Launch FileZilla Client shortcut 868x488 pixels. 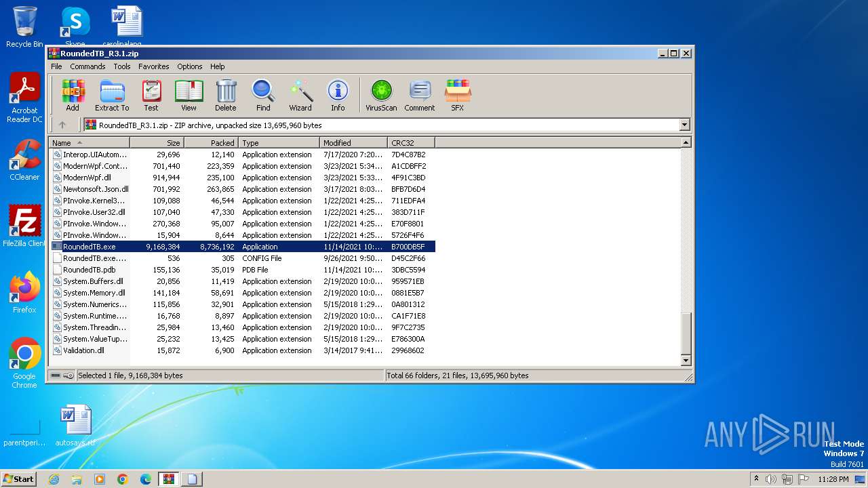tap(24, 226)
